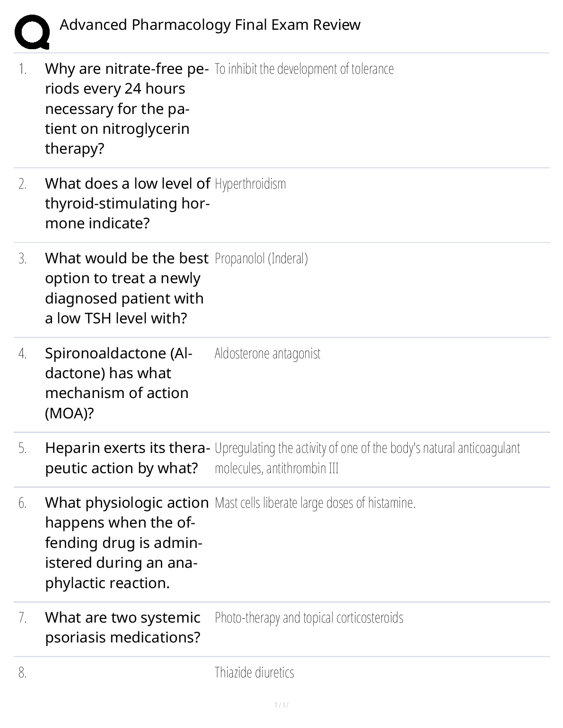Click question number 1

tap(22, 69)
